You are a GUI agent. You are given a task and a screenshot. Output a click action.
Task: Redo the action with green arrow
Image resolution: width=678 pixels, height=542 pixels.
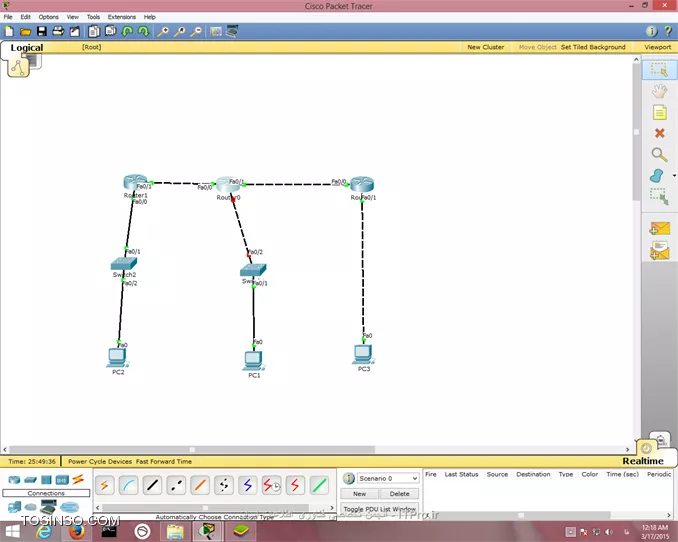143,31
